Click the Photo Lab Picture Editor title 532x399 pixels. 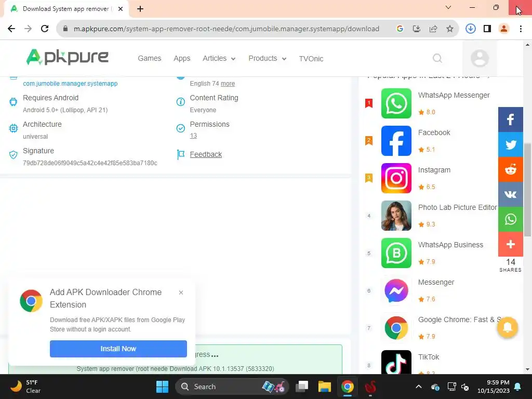[x=457, y=207]
